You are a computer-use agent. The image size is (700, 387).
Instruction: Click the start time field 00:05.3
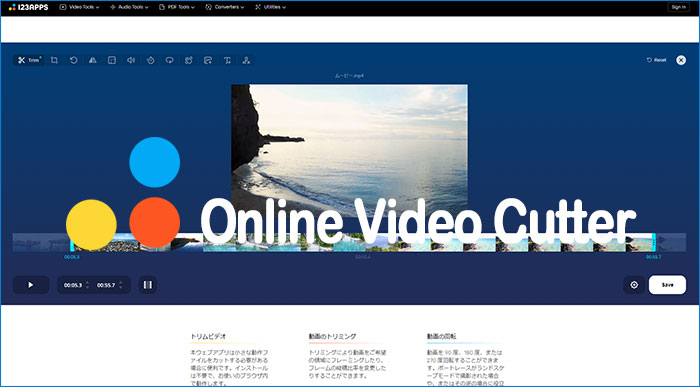pos(73,285)
